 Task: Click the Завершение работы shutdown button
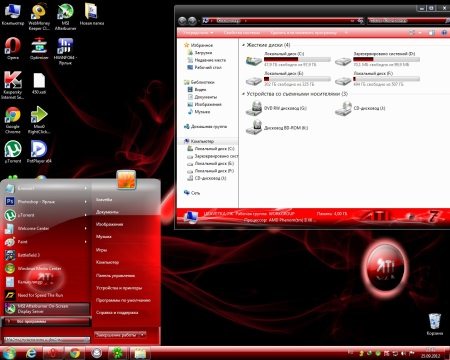click(116, 334)
